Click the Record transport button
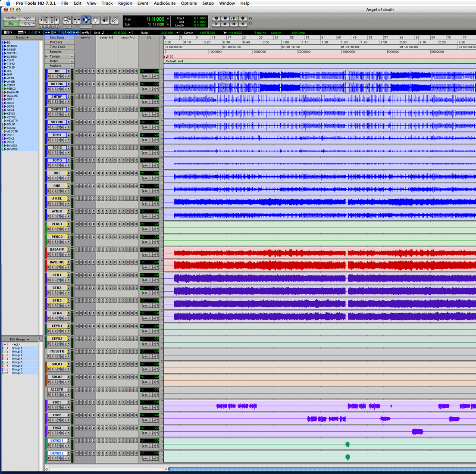Image resolution: width=476 pixels, height=474 pixels. click(x=243, y=18)
